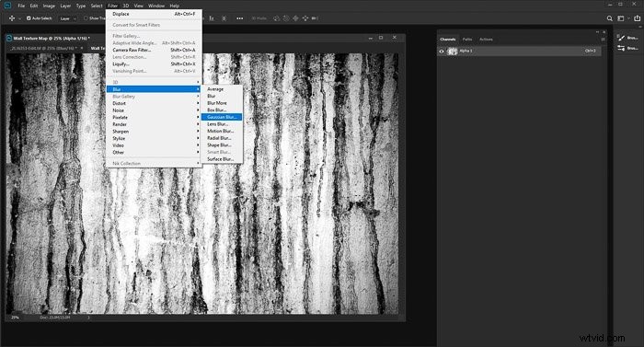Viewport: 644px width, 347px height.
Task: Open the Brushes collapsed panel icon
Action: (621, 38)
